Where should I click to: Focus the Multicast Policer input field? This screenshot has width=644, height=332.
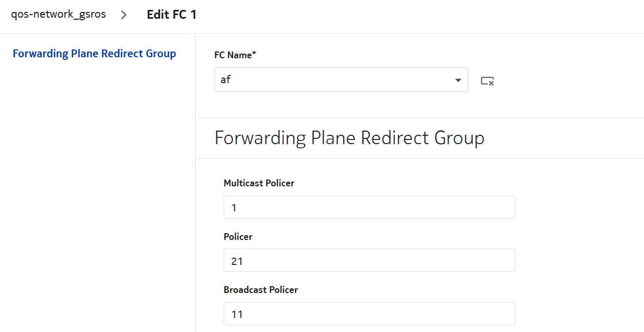[369, 207]
